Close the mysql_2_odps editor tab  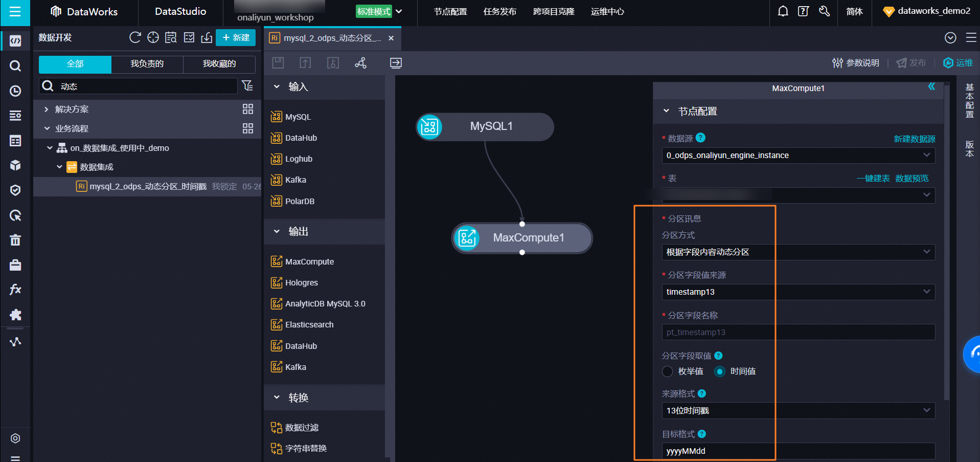pyautogui.click(x=391, y=38)
